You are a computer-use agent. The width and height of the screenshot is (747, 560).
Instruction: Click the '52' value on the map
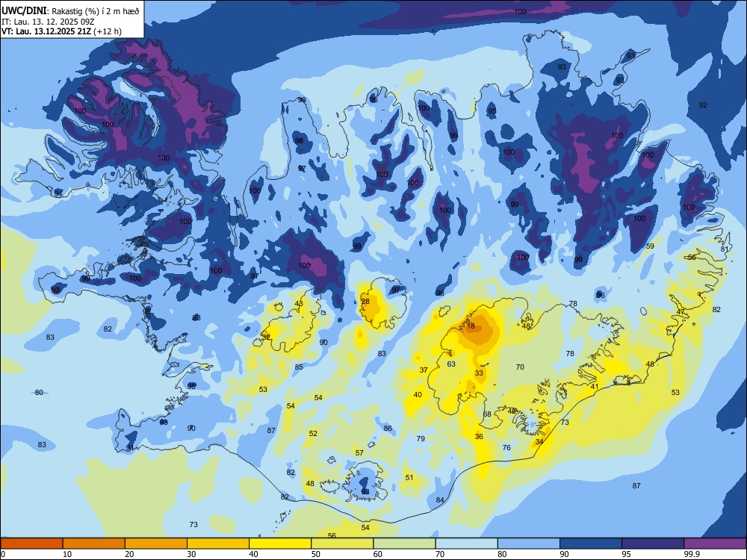pyautogui.click(x=313, y=433)
